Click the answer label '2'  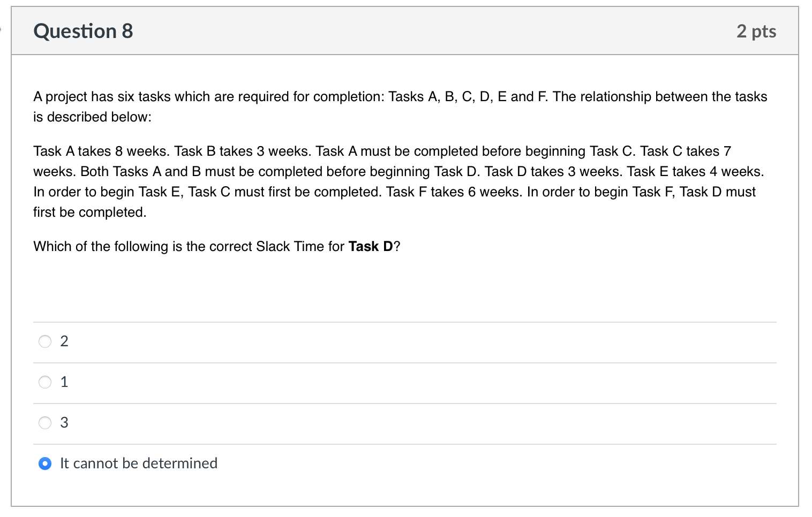(x=64, y=341)
